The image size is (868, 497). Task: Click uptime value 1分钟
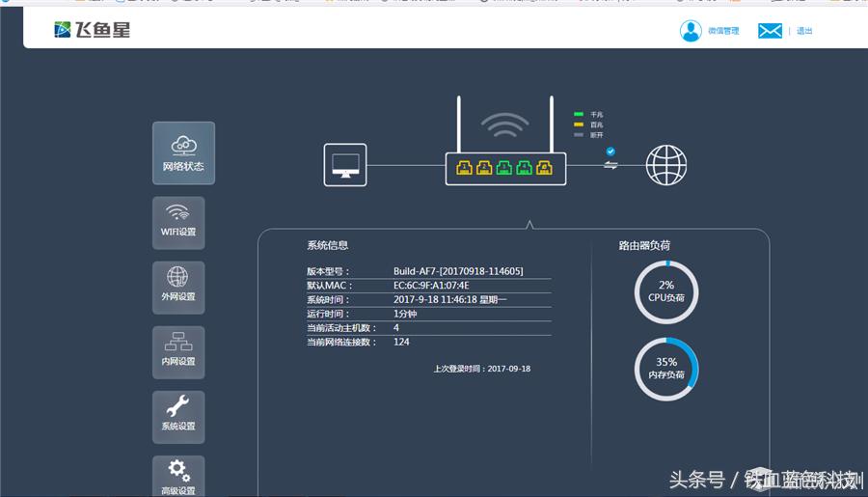[405, 314]
